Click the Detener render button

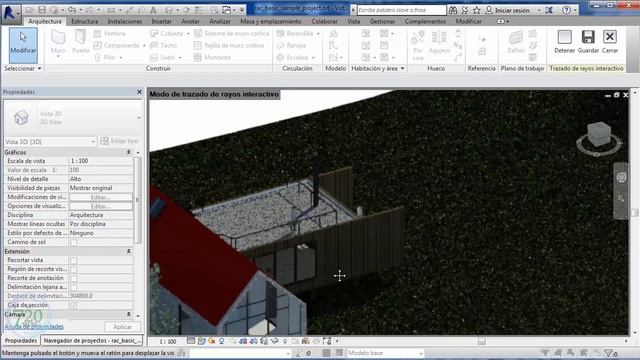564,42
